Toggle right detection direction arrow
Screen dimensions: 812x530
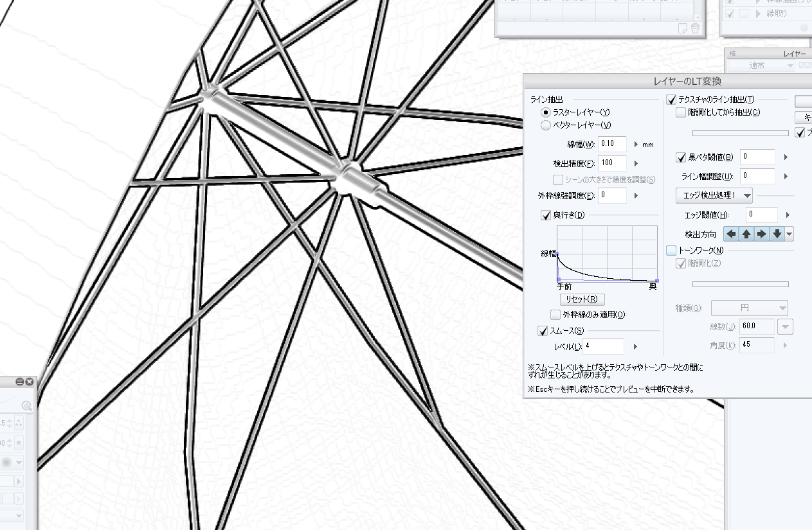(762, 234)
